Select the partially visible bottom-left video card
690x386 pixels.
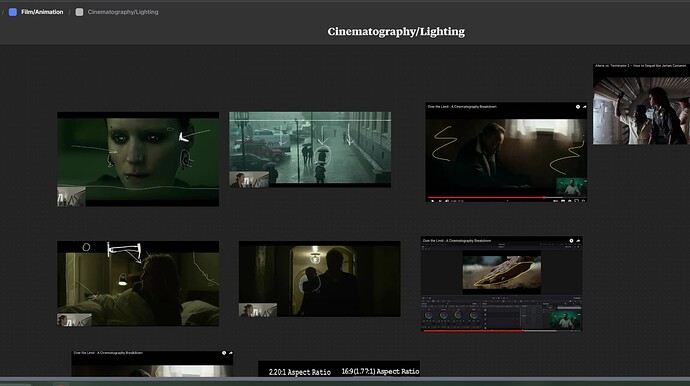click(152, 364)
